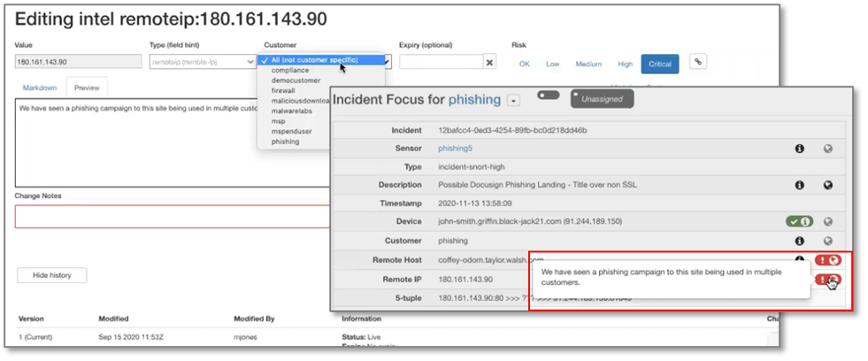Expand the dropdown arrow beside Incident Focus title
The width and height of the screenshot is (868, 361).
pos(514,101)
